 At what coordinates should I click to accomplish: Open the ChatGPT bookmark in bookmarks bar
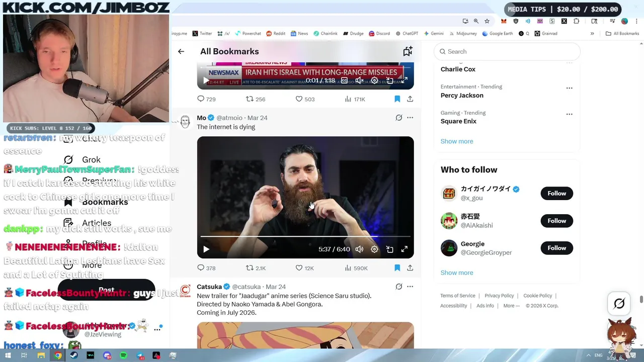coord(407,34)
